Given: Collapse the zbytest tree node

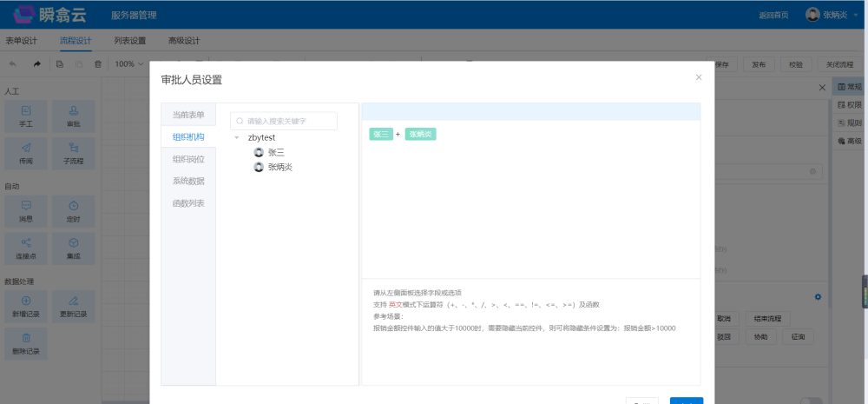Looking at the screenshot, I should pos(237,137).
